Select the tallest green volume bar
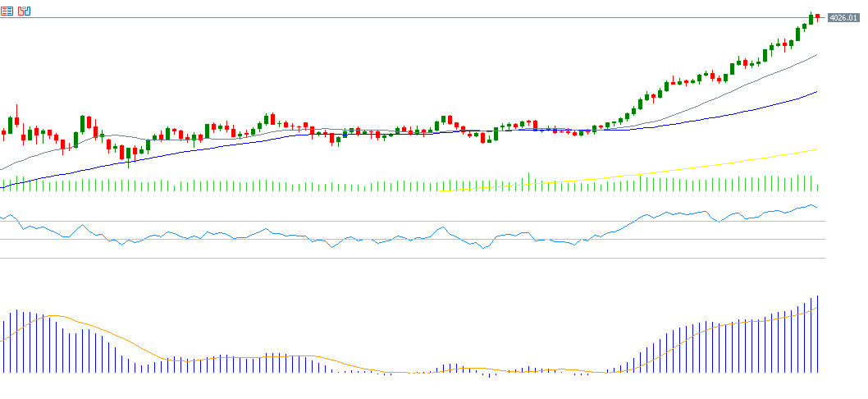This screenshot has width=868, height=399. pyautogui.click(x=529, y=181)
